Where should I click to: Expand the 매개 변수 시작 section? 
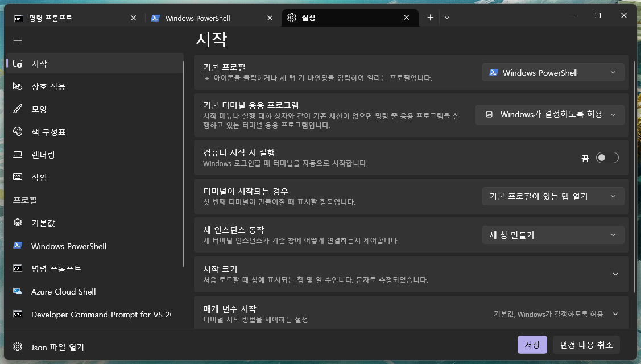[x=411, y=313]
